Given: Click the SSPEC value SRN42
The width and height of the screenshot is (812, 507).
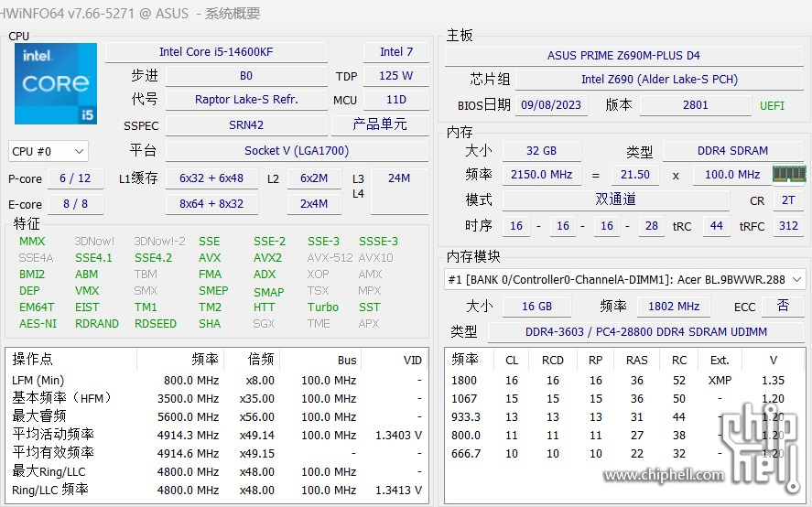Looking at the screenshot, I should coord(246,124).
